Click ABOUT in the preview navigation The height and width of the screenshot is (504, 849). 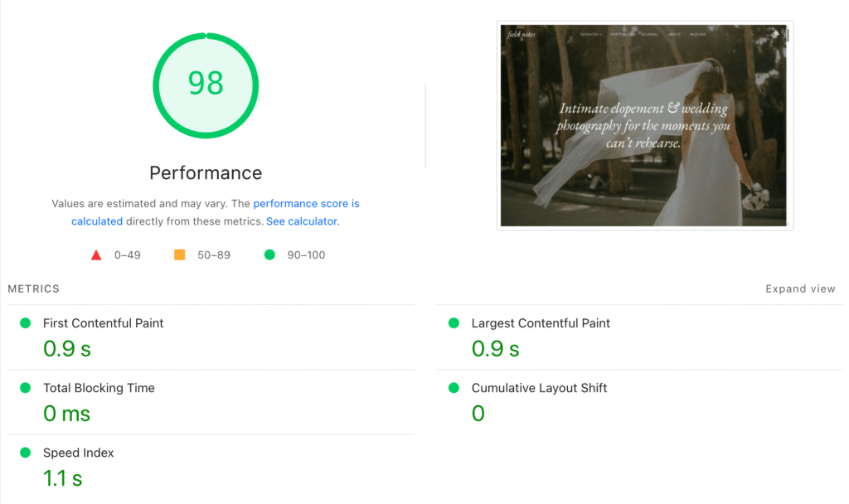674,34
